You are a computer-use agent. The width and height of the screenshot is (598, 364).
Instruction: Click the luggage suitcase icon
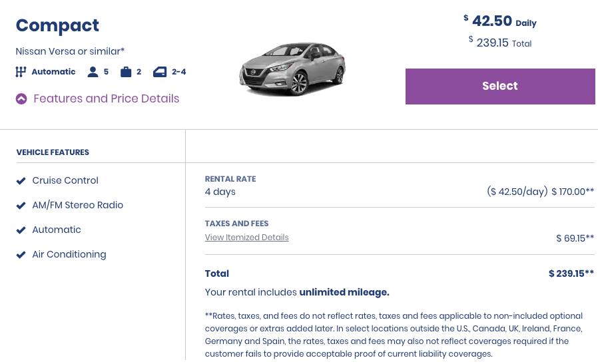click(126, 72)
